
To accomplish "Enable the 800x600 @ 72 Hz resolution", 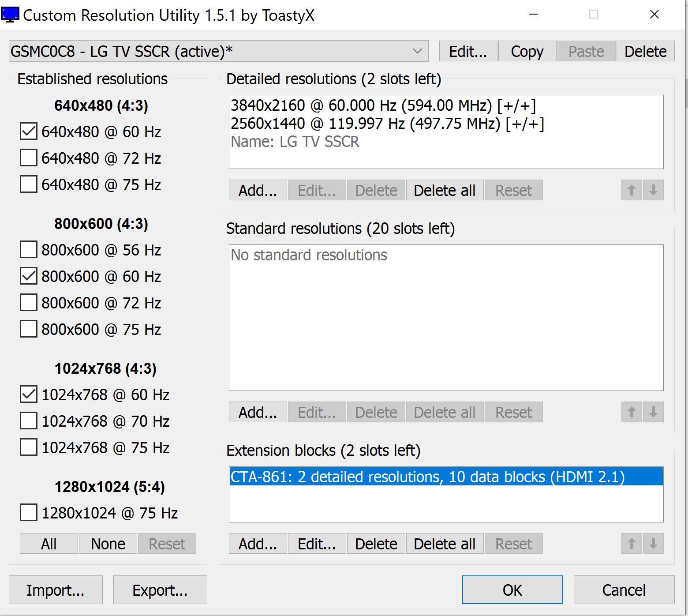I will [x=29, y=303].
